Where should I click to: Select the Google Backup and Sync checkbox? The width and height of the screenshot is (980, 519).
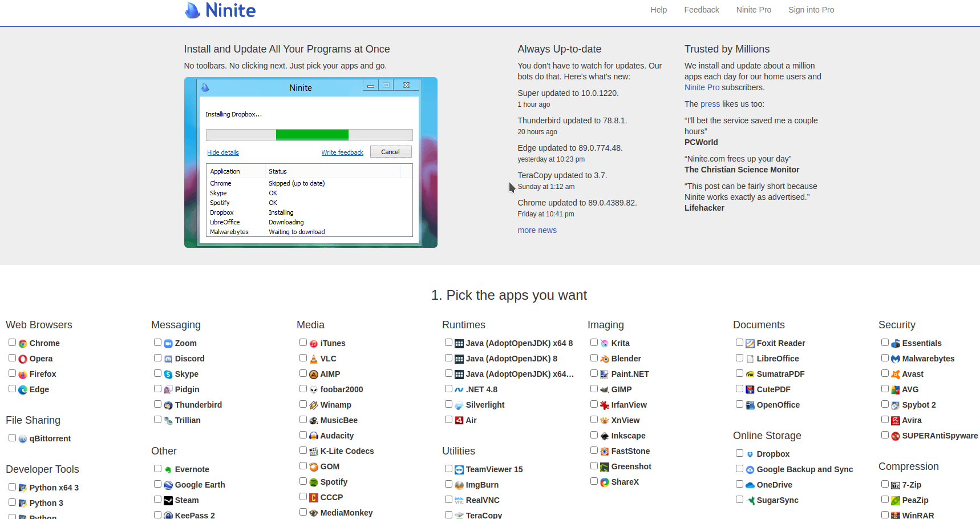[x=739, y=469]
